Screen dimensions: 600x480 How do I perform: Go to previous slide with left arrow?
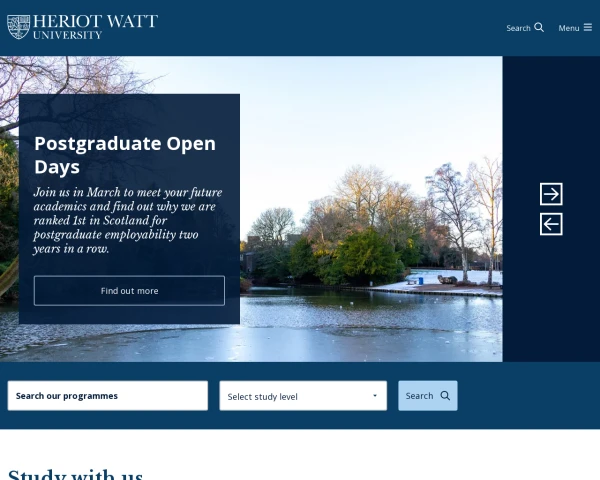[x=551, y=224]
